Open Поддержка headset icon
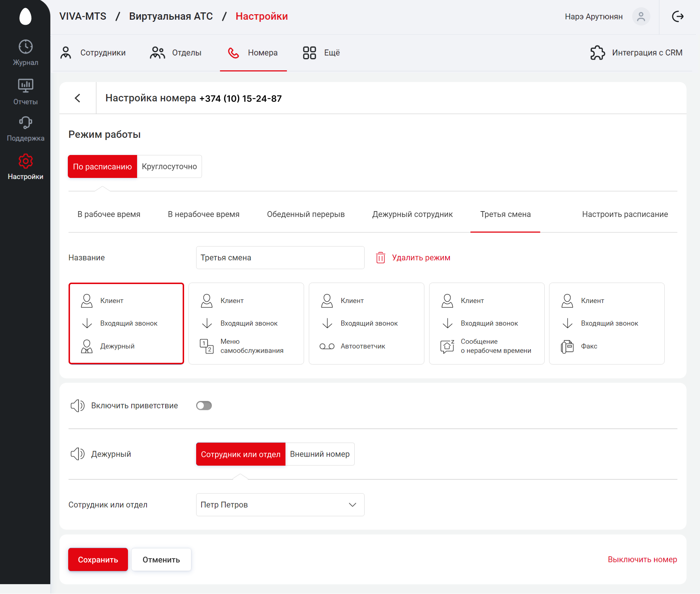 point(26,123)
